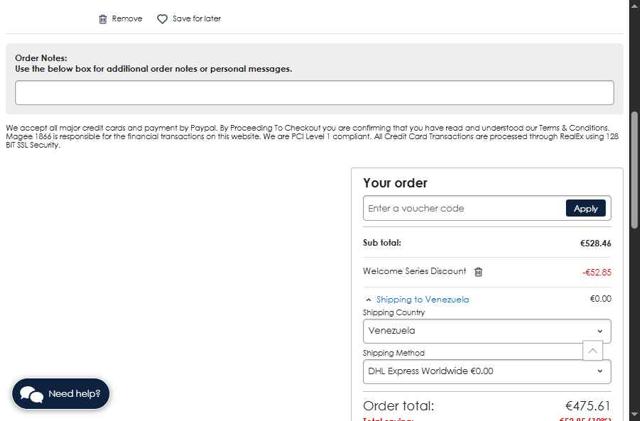This screenshot has height=421, width=640.
Task: Click the voucher code input field
Action: tap(464, 208)
